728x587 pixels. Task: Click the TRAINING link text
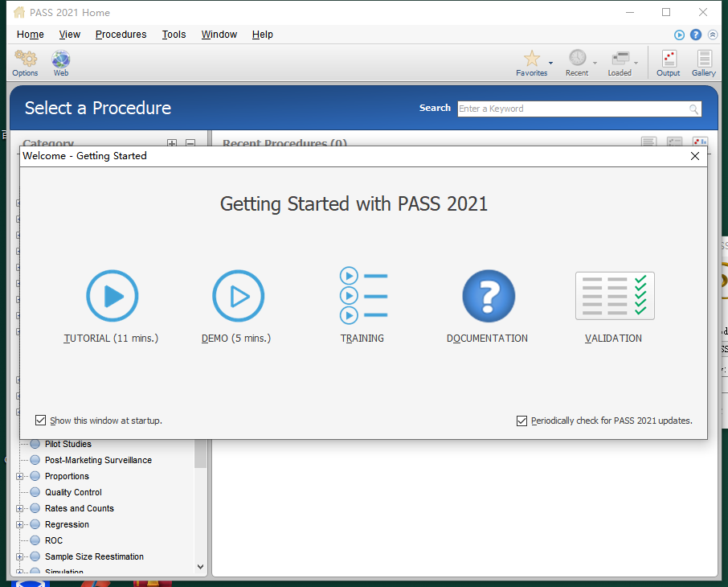[x=362, y=339]
